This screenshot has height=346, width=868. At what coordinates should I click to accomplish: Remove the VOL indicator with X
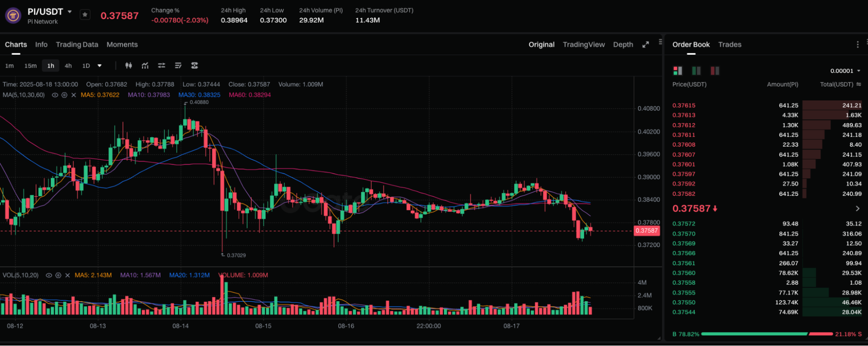(x=67, y=275)
